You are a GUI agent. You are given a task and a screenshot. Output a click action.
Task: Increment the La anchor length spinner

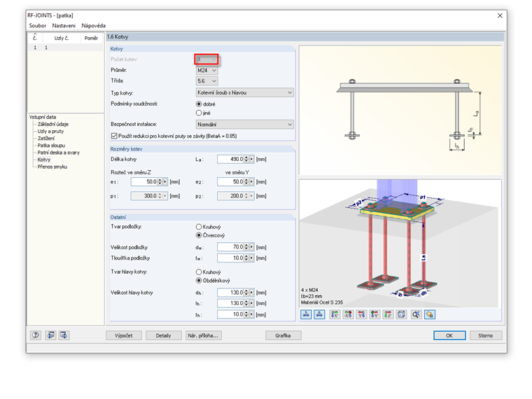pyautogui.click(x=246, y=157)
